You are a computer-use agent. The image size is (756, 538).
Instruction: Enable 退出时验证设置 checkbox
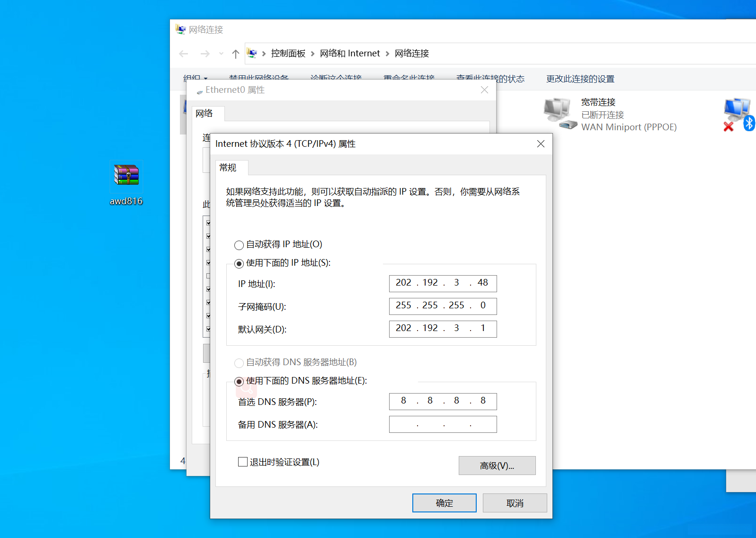click(243, 462)
